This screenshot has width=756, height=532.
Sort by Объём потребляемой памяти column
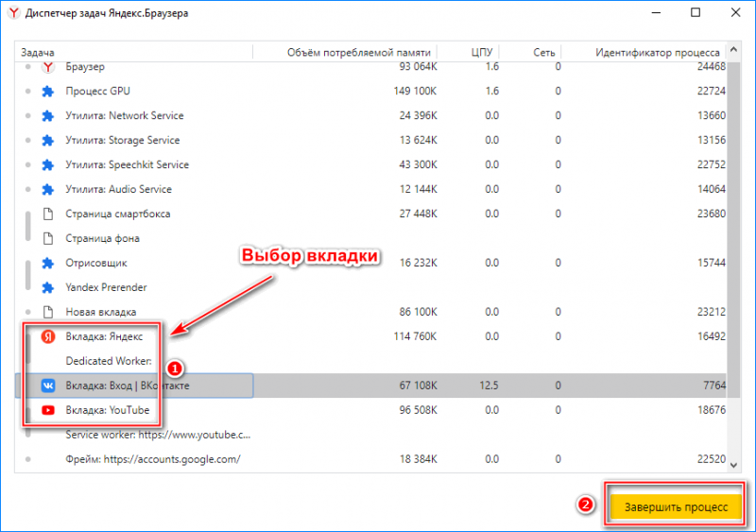(345, 52)
